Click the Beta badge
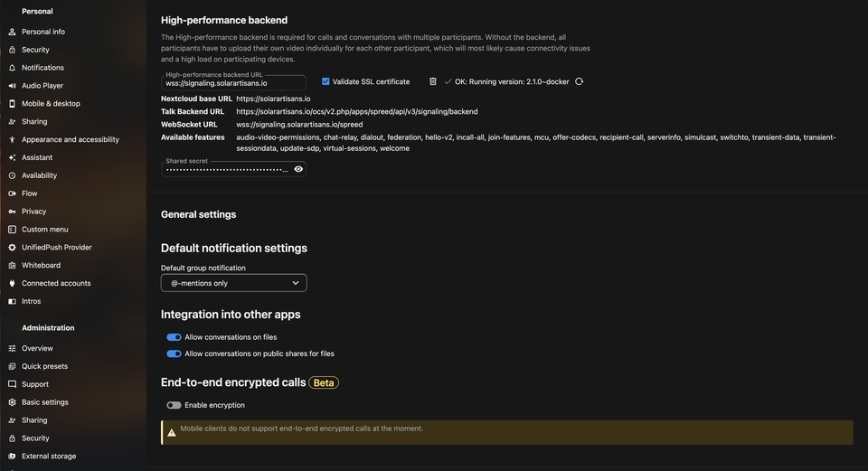 (x=324, y=382)
